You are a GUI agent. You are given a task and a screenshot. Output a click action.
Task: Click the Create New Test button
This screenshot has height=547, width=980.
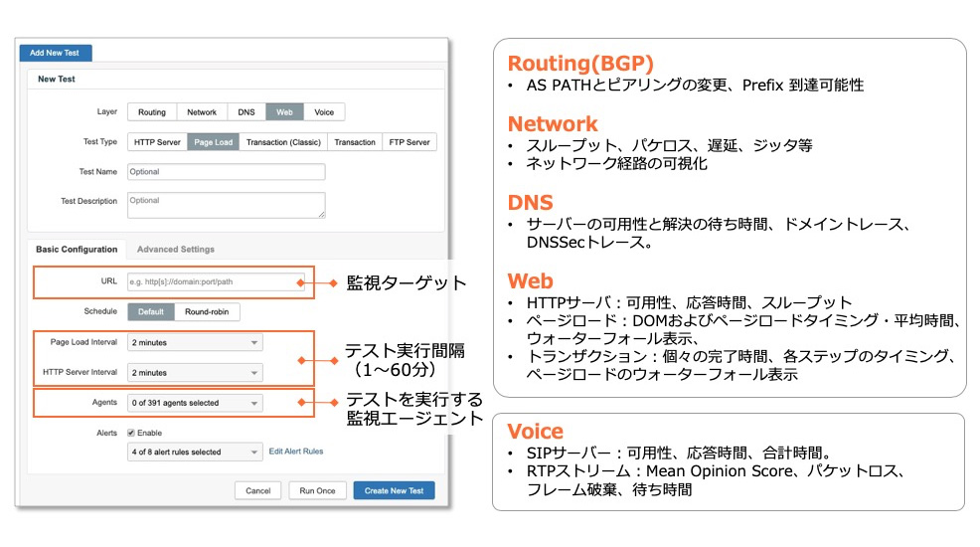[x=394, y=491]
